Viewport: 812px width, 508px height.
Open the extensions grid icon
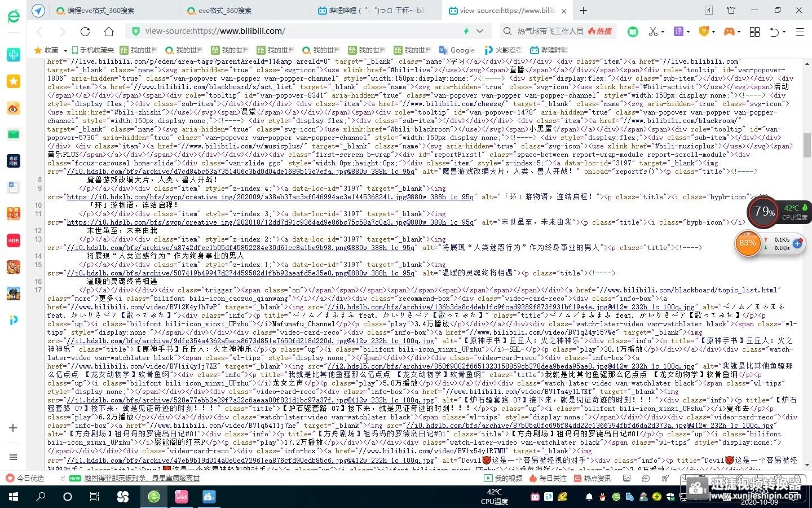[x=754, y=32]
